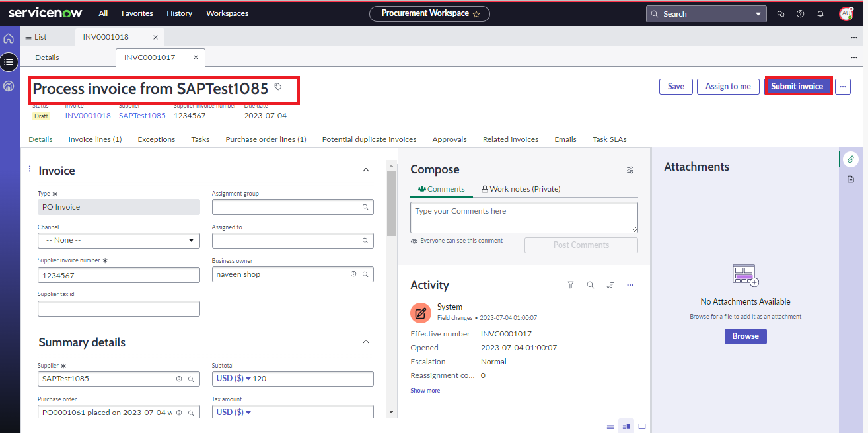Image resolution: width=868 pixels, height=433 pixels.
Task: Click the Save button
Action: pyautogui.click(x=676, y=86)
